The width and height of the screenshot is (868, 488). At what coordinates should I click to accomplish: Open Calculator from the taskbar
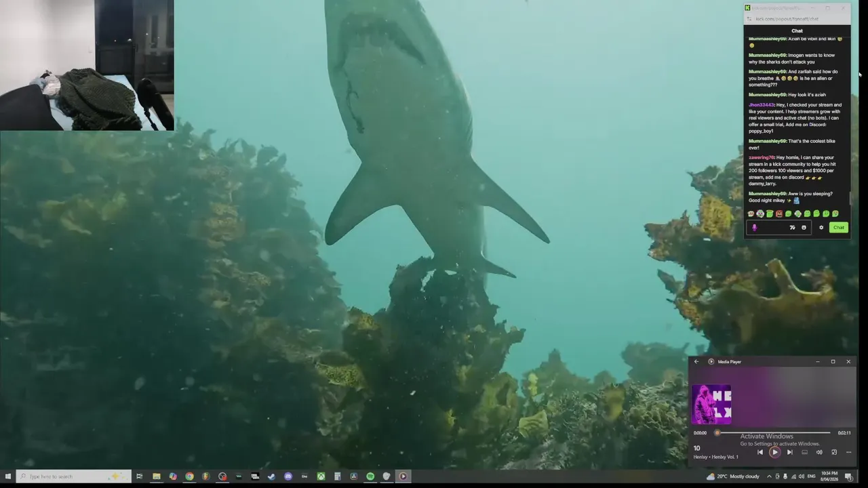[337, 476]
